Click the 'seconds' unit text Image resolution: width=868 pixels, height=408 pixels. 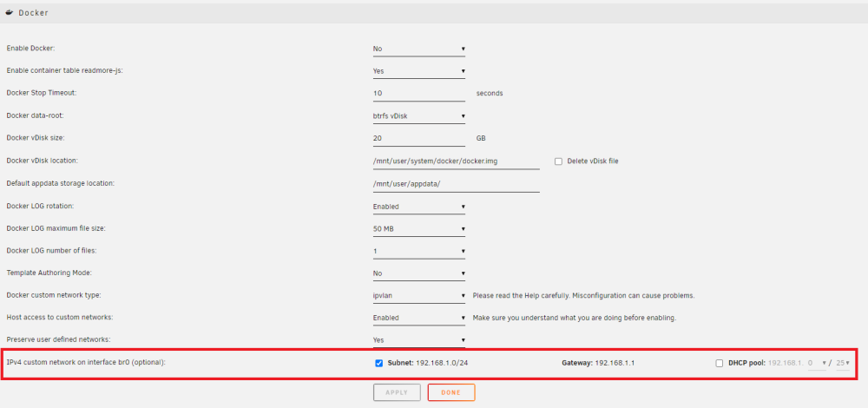(x=490, y=94)
